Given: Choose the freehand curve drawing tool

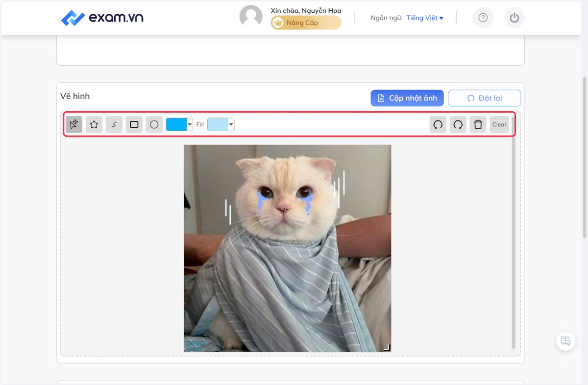Looking at the screenshot, I should pyautogui.click(x=114, y=124).
